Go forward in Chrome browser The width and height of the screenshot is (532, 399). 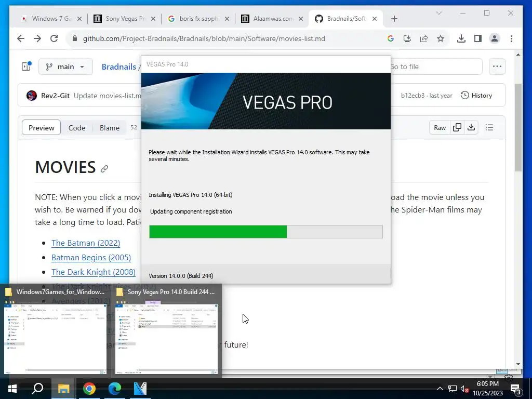[x=37, y=38]
